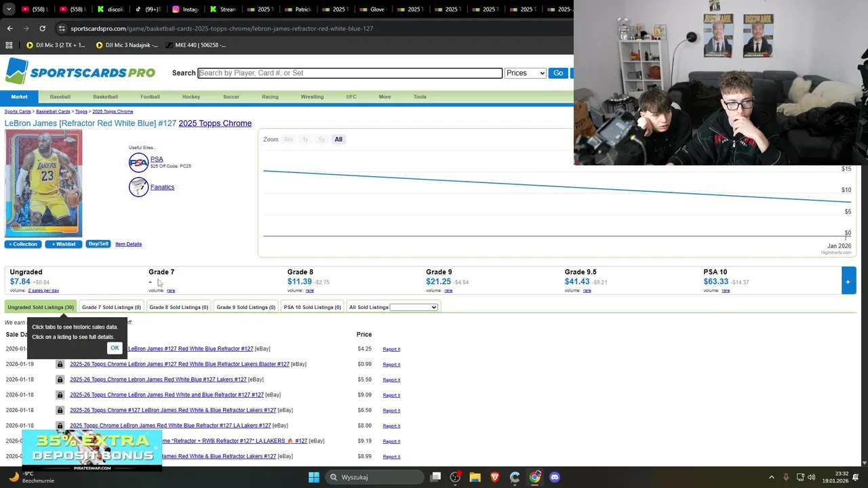Image resolution: width=868 pixels, height=488 pixels.
Task: Click lock icon on the $0.99 listing
Action: click(60, 365)
